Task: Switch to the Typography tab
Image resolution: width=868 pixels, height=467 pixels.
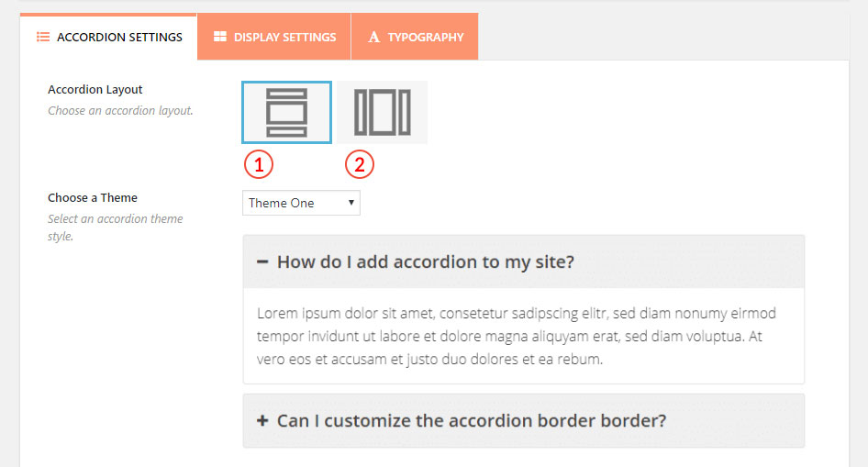Action: tap(415, 37)
